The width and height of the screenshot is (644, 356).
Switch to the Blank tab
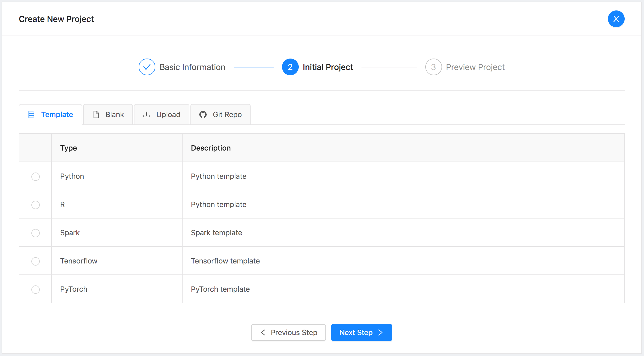click(x=108, y=114)
